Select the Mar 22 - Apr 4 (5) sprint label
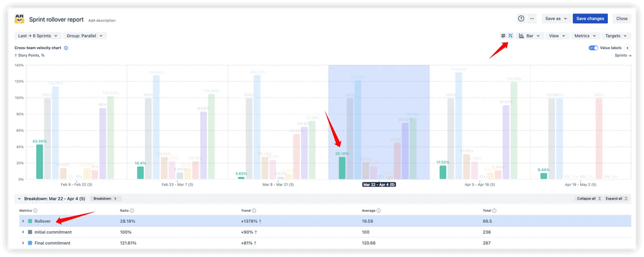The width and height of the screenshot is (644, 257). pyautogui.click(x=379, y=185)
